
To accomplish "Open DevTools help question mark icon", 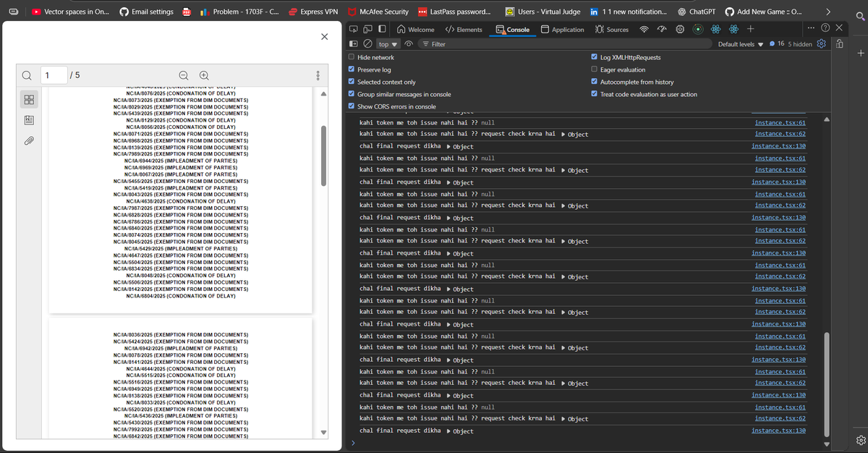I will click(x=826, y=28).
